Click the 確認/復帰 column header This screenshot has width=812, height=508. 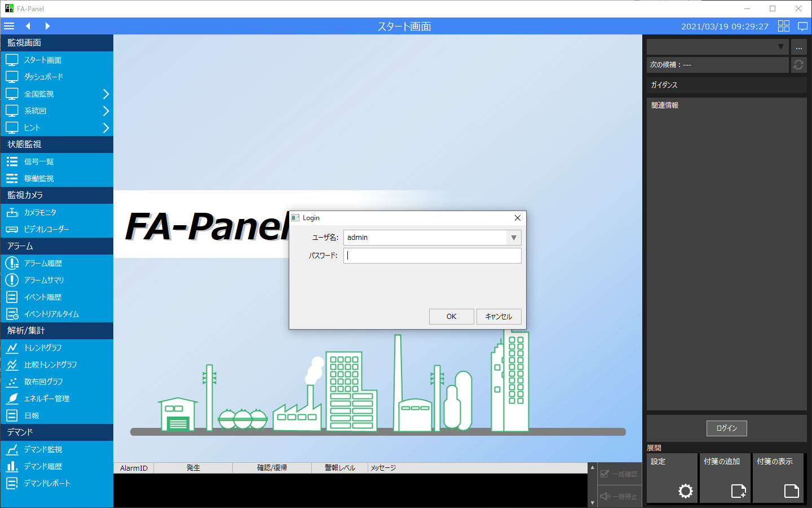pyautogui.click(x=272, y=468)
